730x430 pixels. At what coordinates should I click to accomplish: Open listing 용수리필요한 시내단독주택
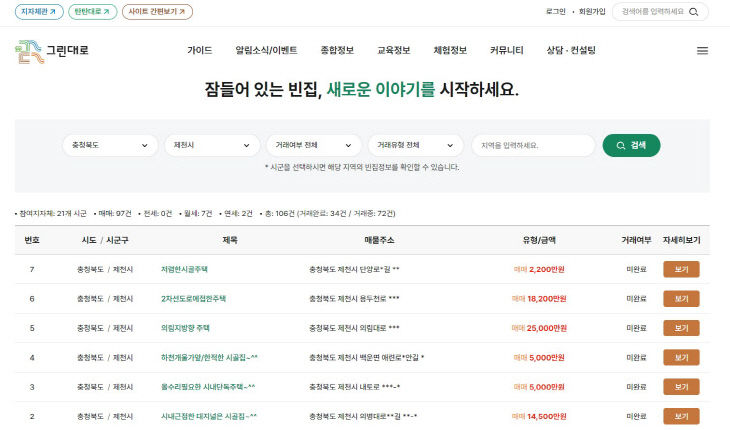208,387
